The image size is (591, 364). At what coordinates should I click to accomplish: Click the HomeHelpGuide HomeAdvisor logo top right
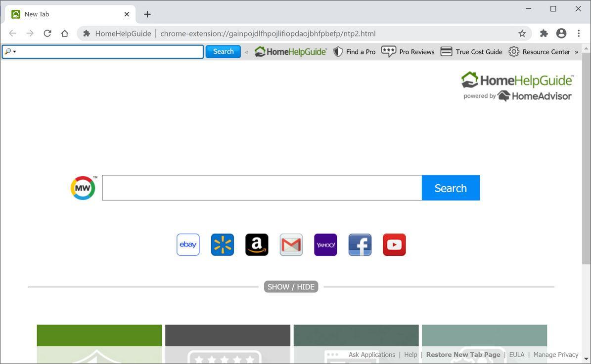517,86
